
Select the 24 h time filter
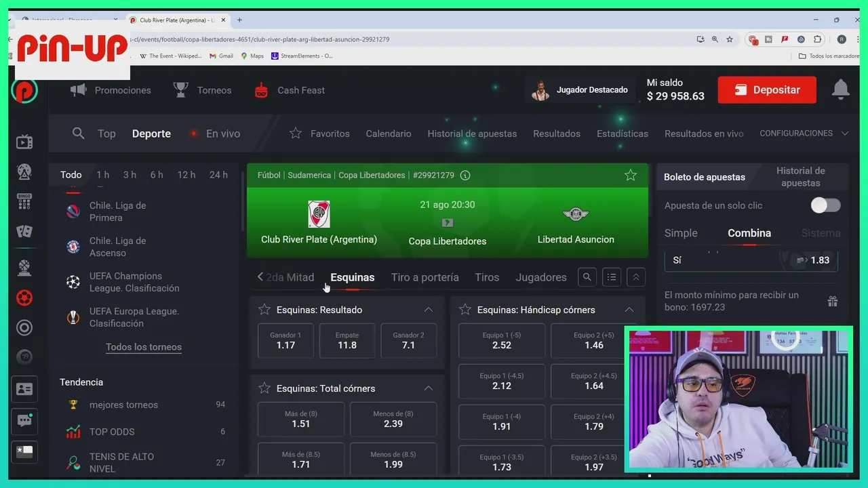218,175
